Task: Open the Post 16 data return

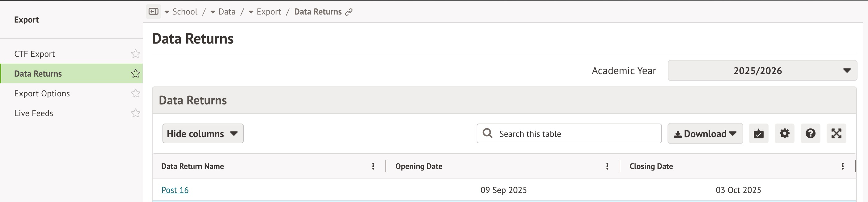Action: pos(175,190)
